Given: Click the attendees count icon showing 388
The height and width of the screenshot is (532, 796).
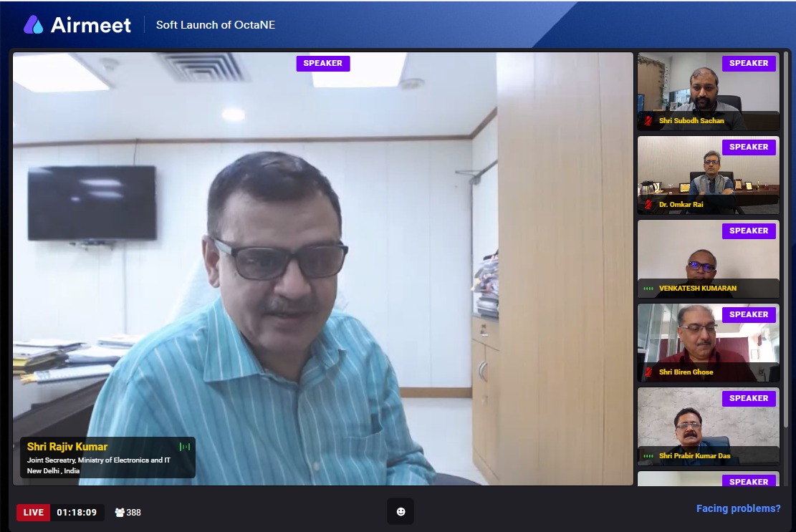Looking at the screenshot, I should 120,512.
